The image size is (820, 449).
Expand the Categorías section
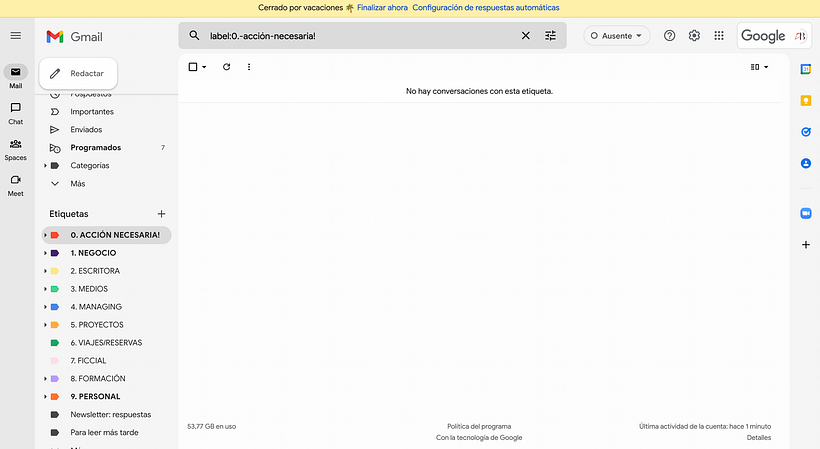(45, 166)
